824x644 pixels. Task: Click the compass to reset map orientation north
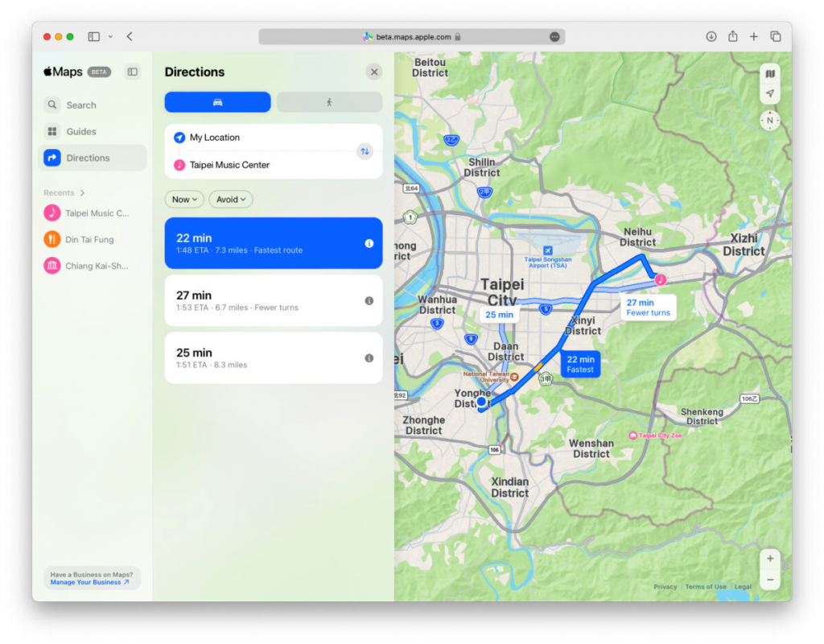point(769,120)
